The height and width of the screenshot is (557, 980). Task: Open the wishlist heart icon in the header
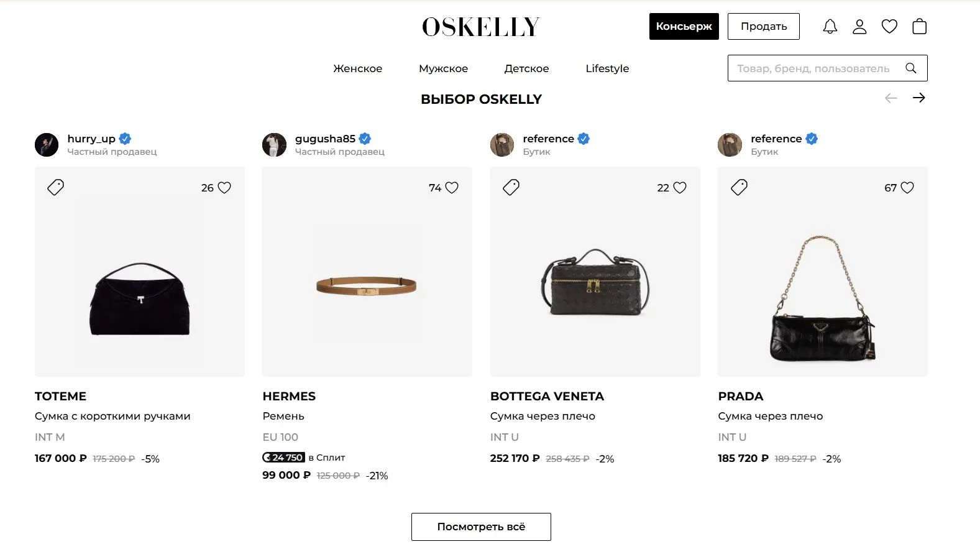[x=889, y=26]
